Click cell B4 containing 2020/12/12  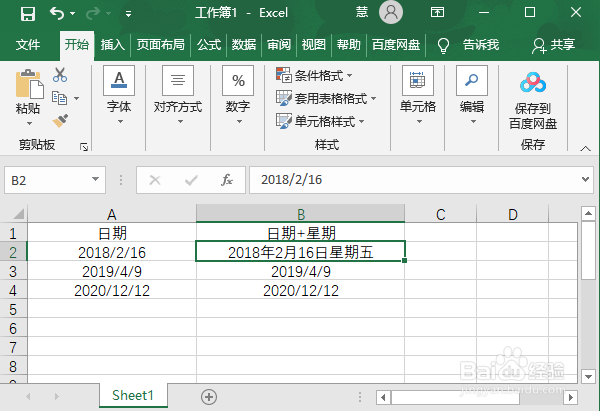300,290
